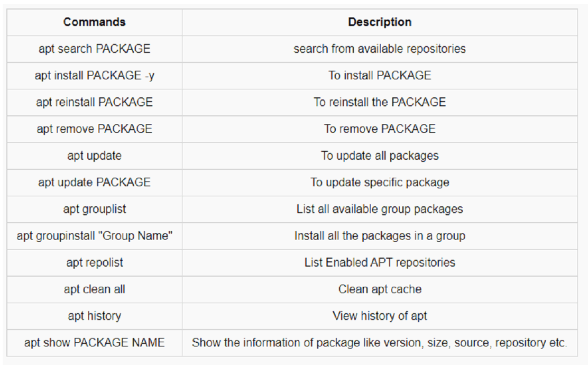The height and width of the screenshot is (365, 588).
Task: Click the "List all available group packages" text
Action: click(380, 209)
